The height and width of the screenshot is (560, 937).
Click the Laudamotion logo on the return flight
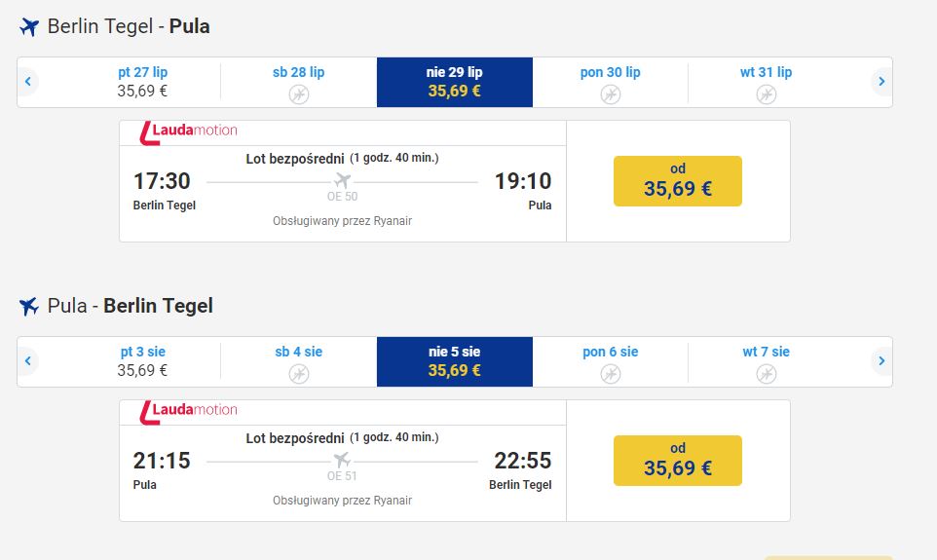pos(188,411)
